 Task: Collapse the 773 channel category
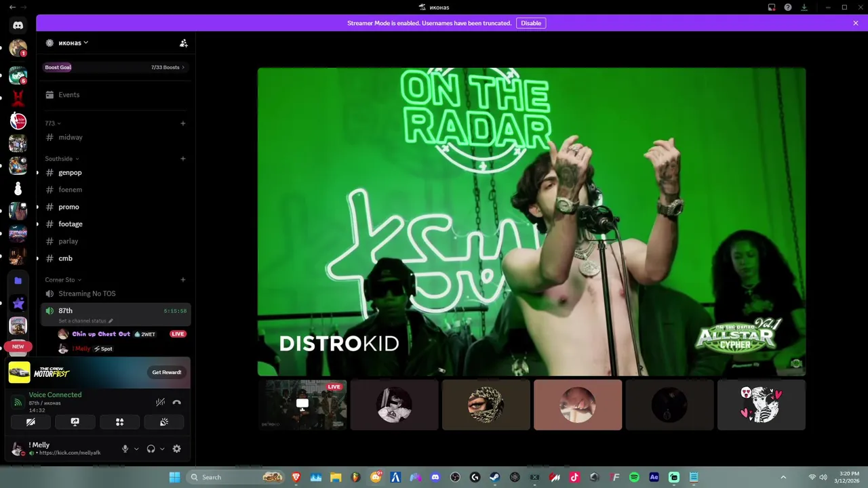53,123
